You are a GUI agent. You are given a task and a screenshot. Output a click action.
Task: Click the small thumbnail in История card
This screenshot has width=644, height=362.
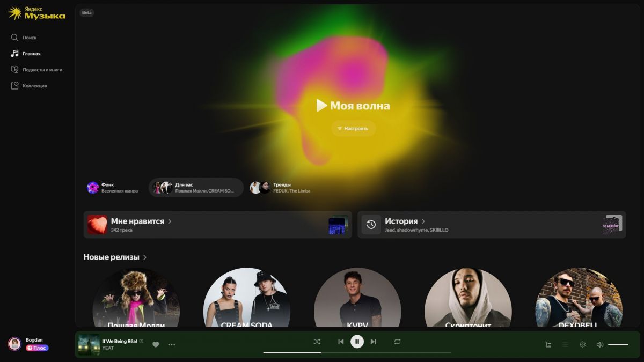(612, 225)
